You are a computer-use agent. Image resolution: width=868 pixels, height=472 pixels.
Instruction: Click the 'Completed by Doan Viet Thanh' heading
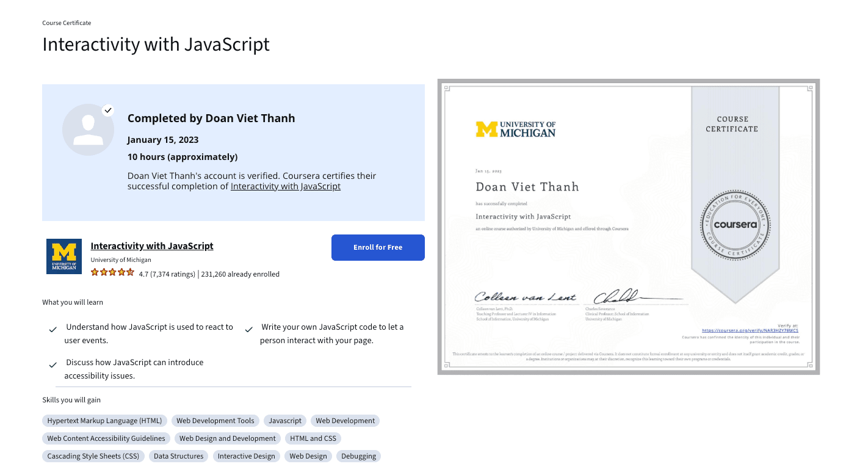point(211,118)
